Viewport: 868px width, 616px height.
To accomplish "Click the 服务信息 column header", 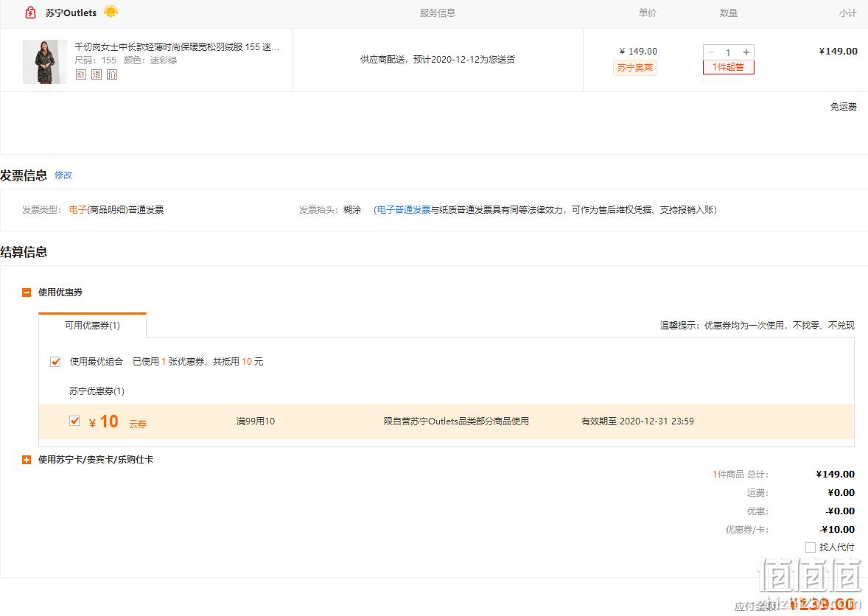I will click(438, 13).
